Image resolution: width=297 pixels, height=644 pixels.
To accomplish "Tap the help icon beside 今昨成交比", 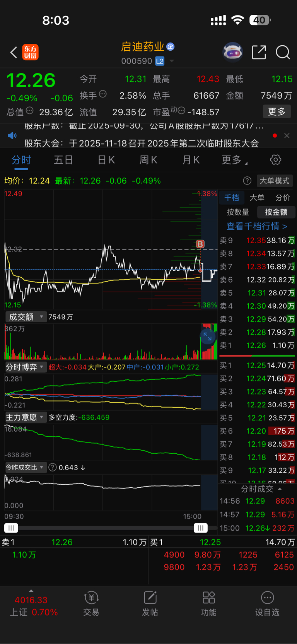I will (53, 467).
